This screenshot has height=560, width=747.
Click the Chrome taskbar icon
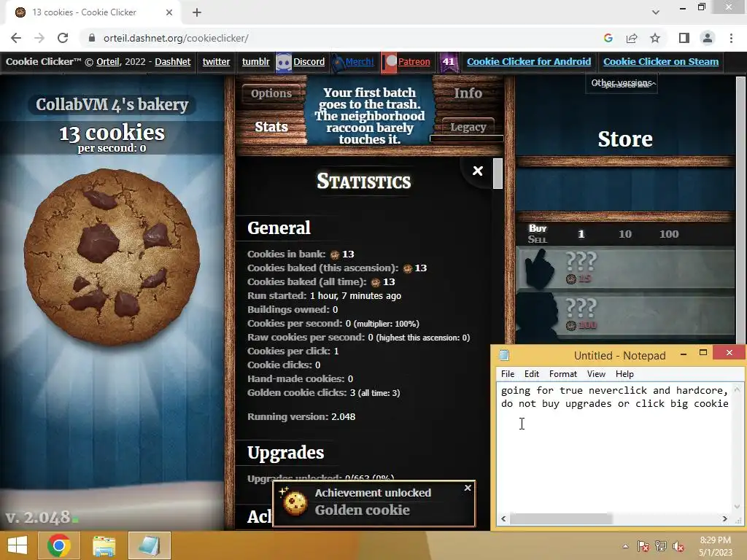pyautogui.click(x=59, y=545)
